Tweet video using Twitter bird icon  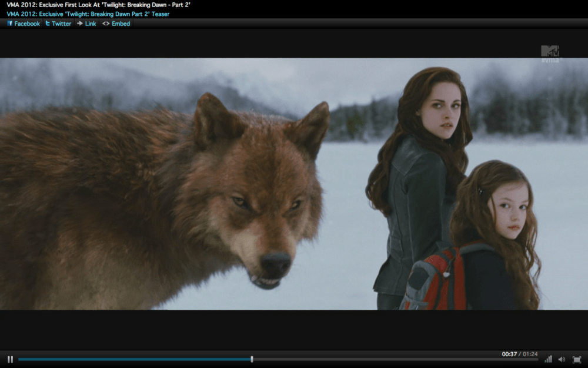click(48, 24)
